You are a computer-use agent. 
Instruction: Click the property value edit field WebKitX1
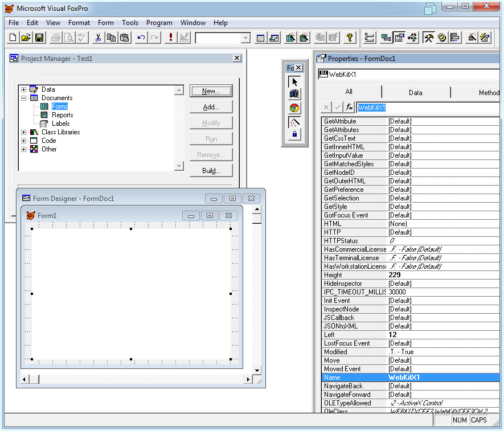click(428, 108)
